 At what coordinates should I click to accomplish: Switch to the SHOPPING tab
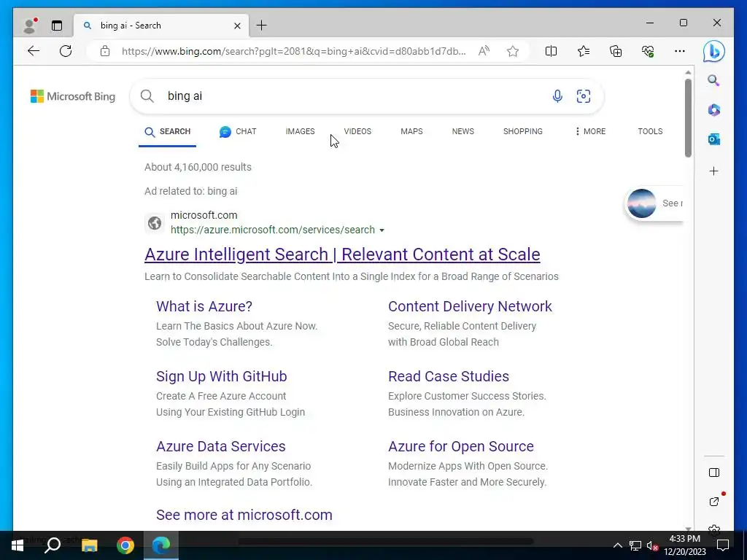coord(522,131)
